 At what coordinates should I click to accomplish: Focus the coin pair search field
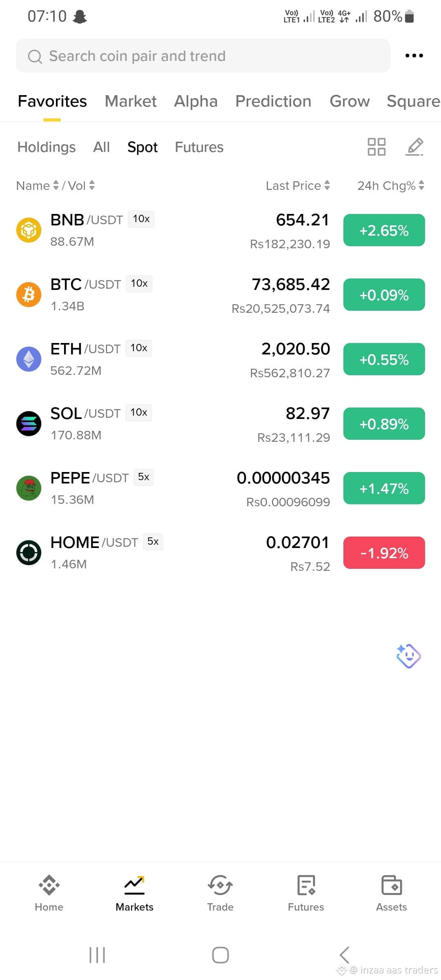[x=203, y=56]
